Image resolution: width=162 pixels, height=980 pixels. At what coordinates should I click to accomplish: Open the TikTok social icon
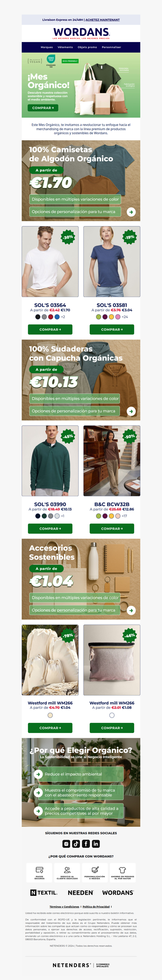point(76,844)
